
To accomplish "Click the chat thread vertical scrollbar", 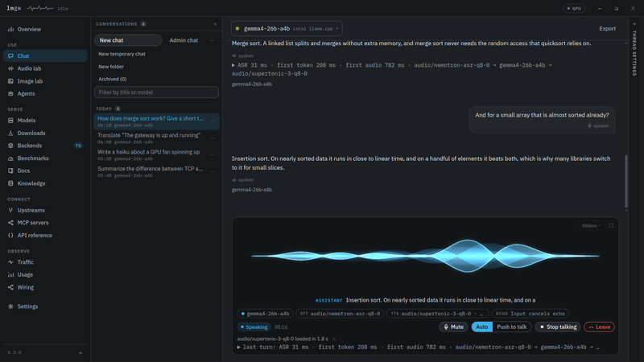I will point(626,181).
